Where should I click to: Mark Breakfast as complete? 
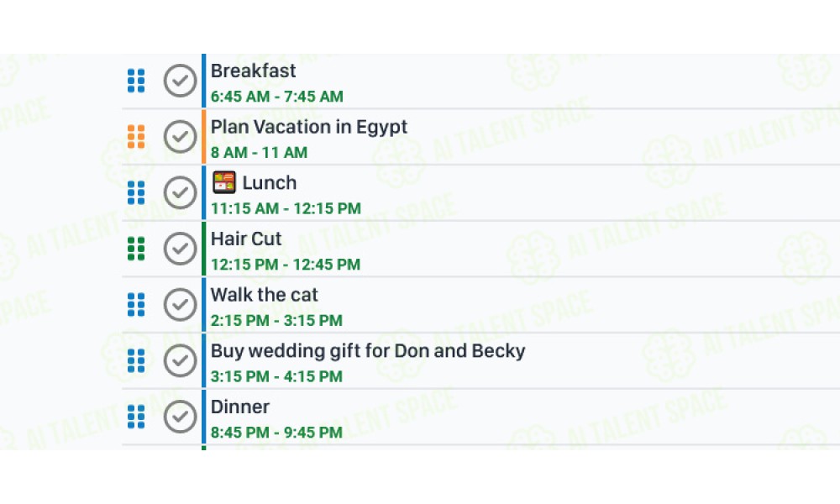click(x=180, y=81)
